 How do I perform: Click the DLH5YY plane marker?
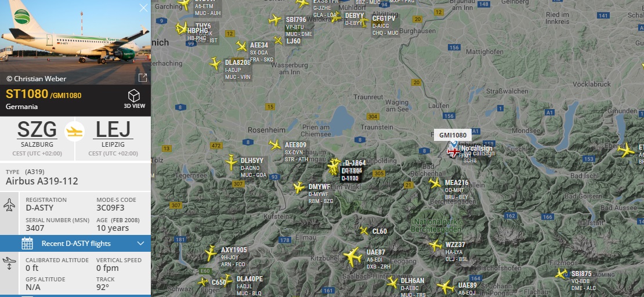point(231,162)
